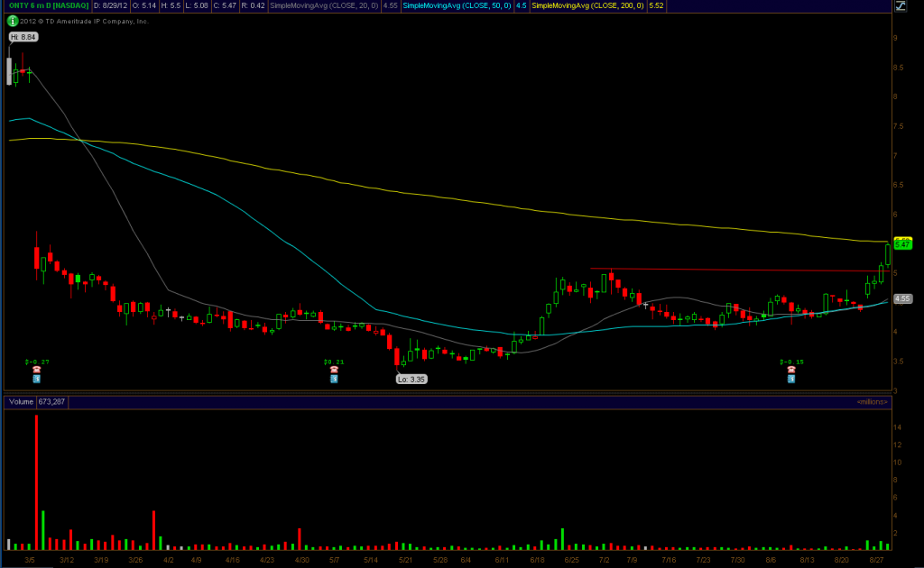Click the $0.21 earnings value near 5/7
This screenshot has height=568, width=924.
coord(334,362)
